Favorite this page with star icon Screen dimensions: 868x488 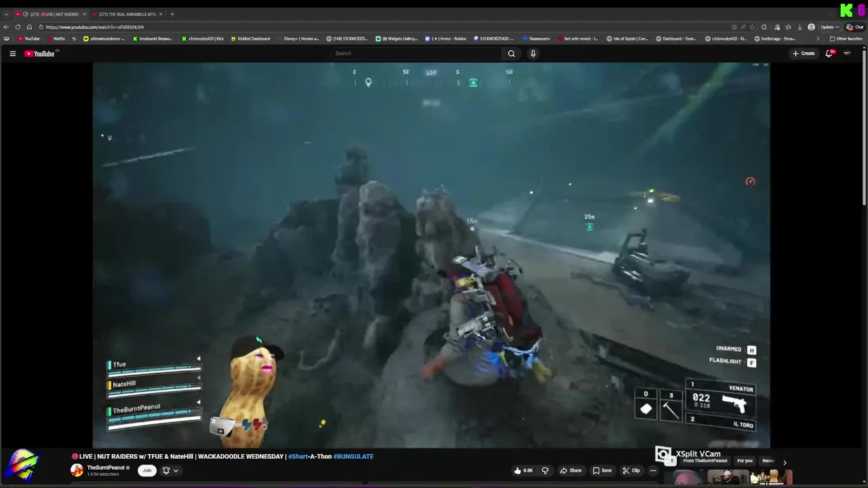752,27
